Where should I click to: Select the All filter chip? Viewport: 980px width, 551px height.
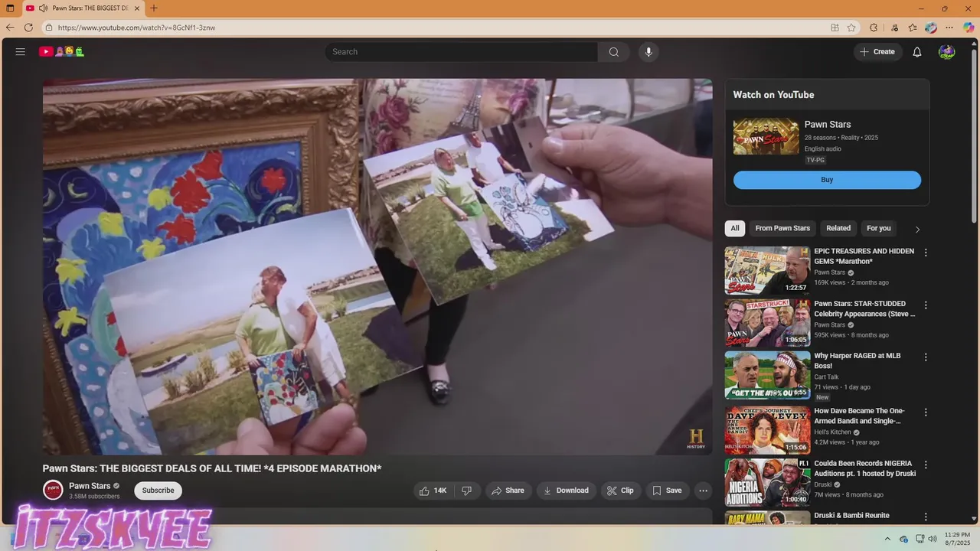(x=735, y=228)
